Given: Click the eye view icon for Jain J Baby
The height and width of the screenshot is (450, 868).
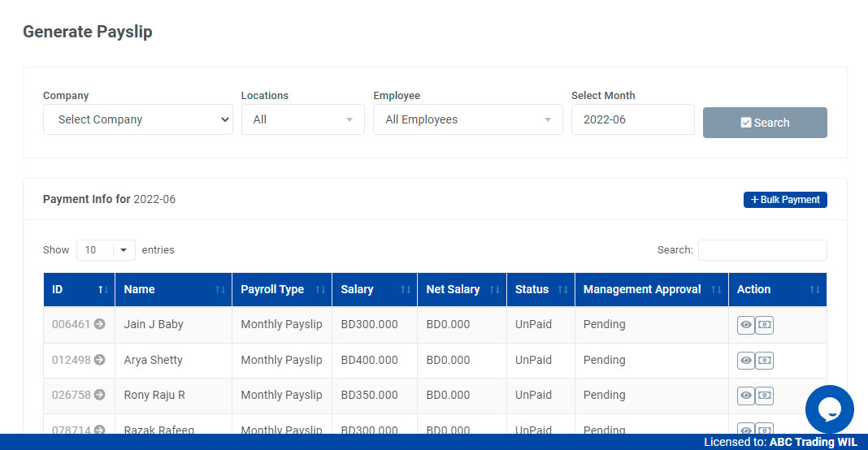Looking at the screenshot, I should pos(745,325).
